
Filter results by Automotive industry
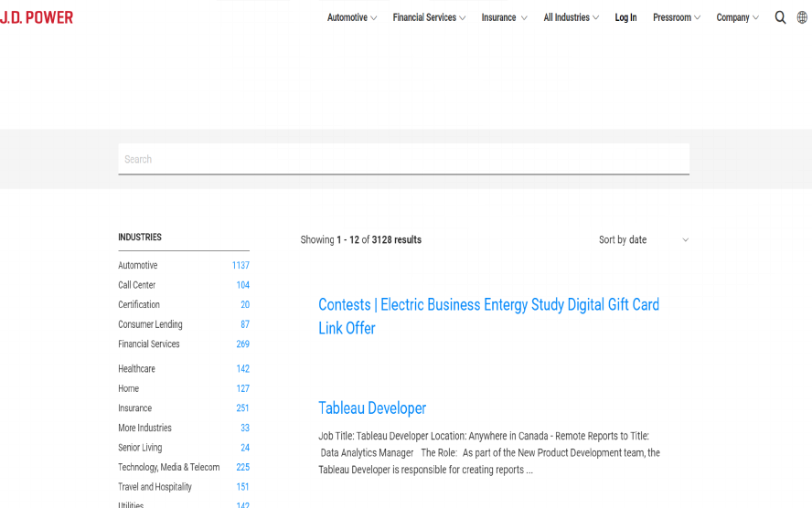click(x=138, y=265)
